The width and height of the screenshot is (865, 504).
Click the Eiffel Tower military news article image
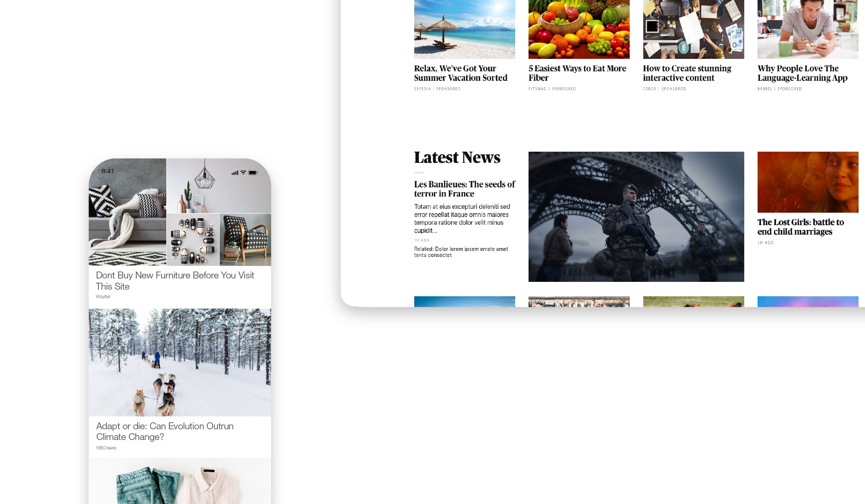click(x=636, y=217)
